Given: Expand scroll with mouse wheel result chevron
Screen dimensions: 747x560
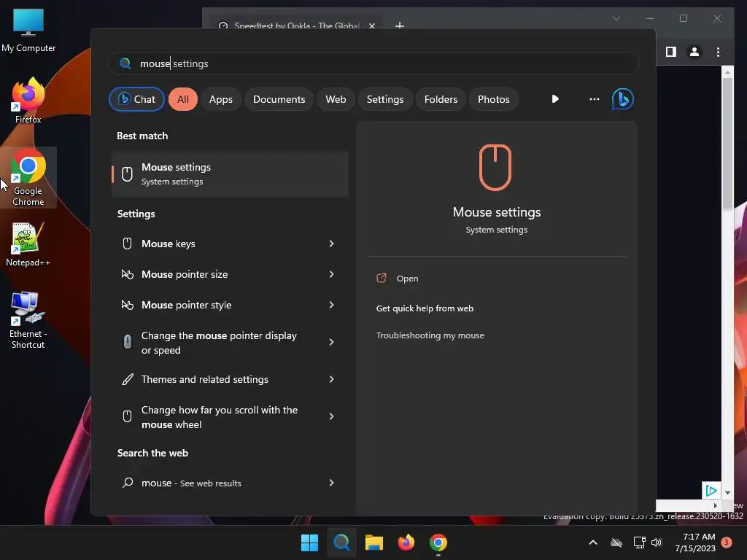Looking at the screenshot, I should [x=332, y=416].
